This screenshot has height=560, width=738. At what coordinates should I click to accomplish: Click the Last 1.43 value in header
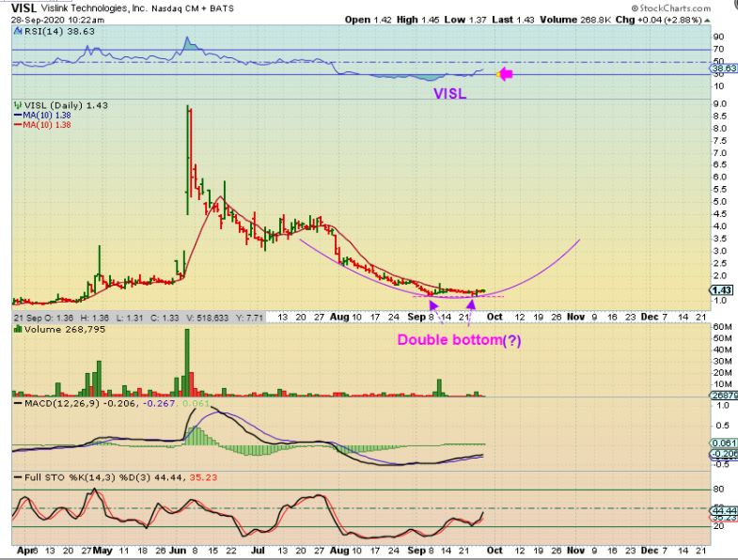(513, 20)
